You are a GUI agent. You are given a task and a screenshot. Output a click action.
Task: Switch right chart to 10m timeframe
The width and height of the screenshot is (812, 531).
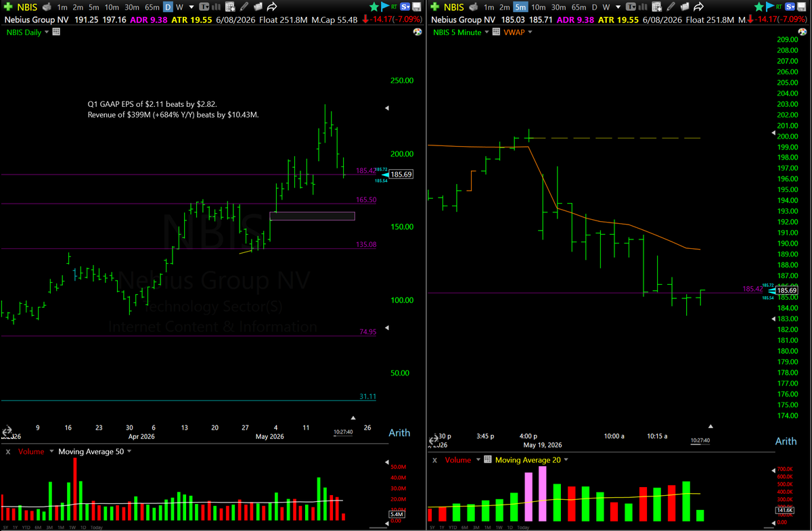point(538,6)
